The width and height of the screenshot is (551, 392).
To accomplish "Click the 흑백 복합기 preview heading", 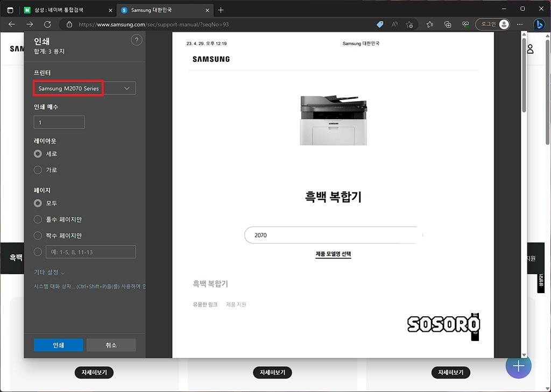I will click(333, 197).
